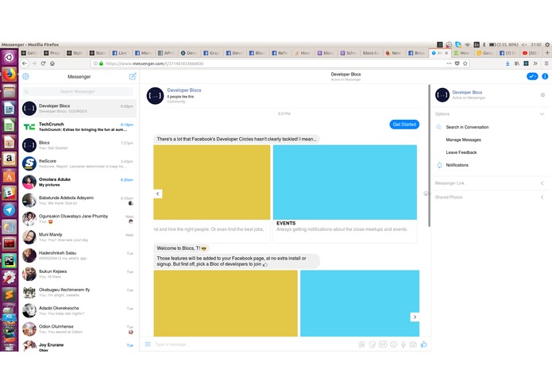Open Ubuntu dash search button
552x392 pixels.
pos(10,57)
